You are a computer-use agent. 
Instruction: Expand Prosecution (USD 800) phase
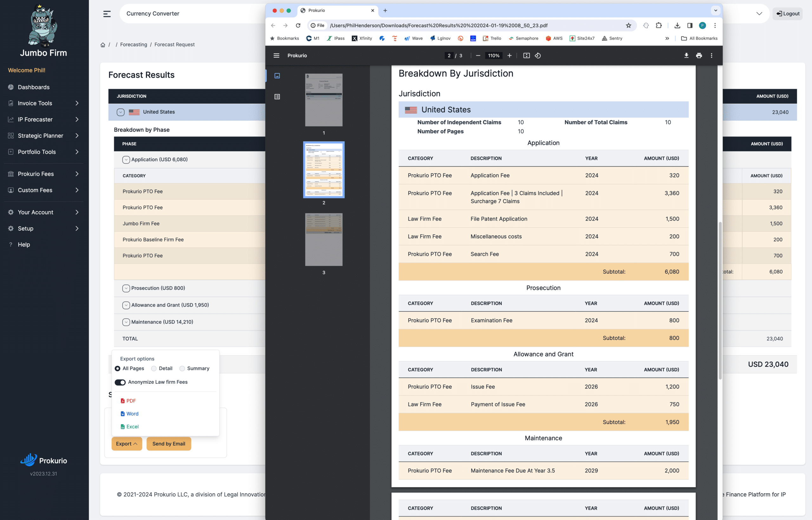click(x=126, y=288)
